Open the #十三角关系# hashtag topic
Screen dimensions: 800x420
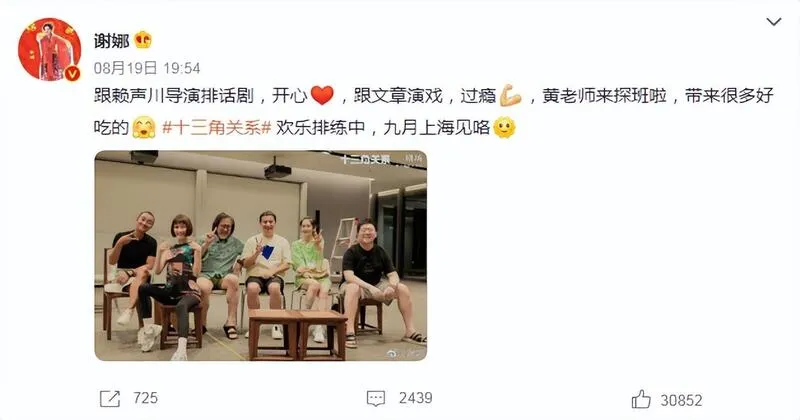tap(216, 128)
